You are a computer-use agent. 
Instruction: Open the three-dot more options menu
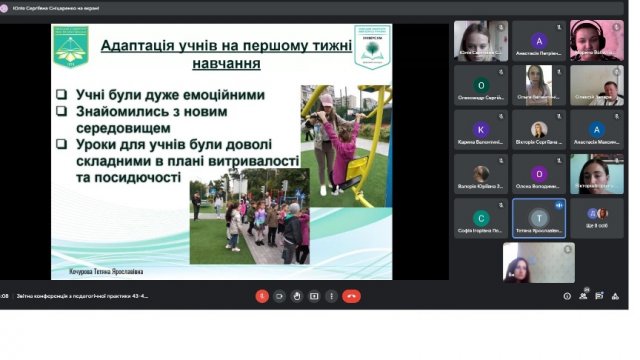pos(331,296)
